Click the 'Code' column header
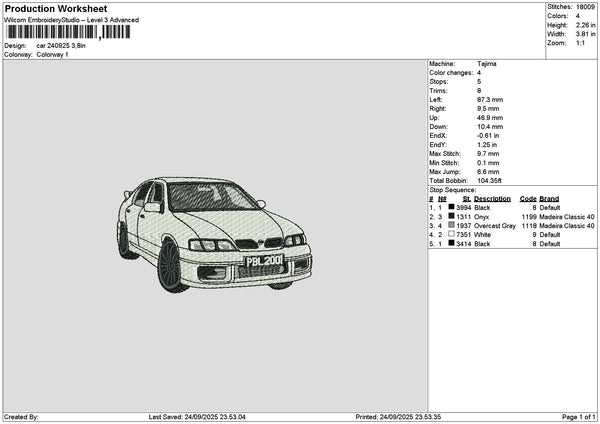Viewport: 600px width, 424px height. tap(528, 199)
